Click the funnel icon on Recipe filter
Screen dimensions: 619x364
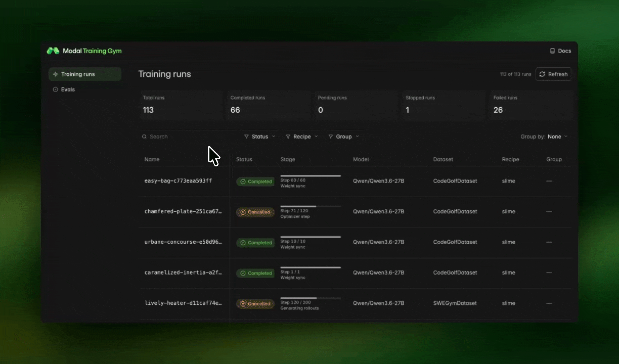[x=288, y=136]
